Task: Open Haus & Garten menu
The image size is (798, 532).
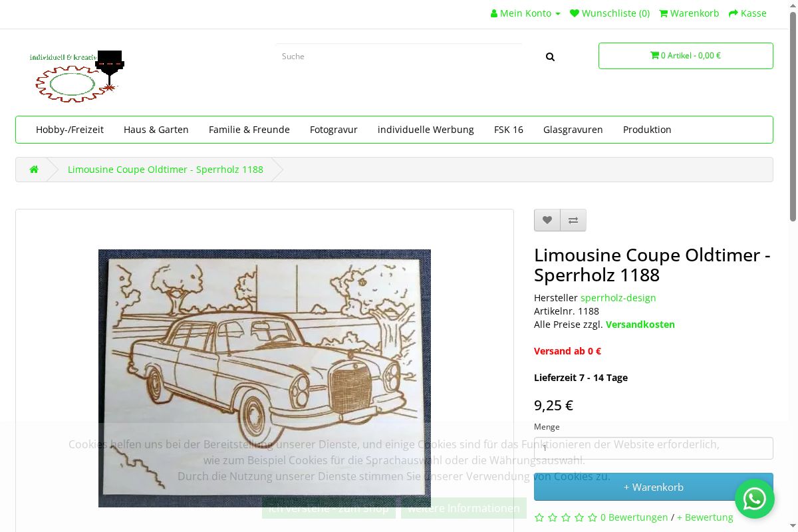Action: (x=156, y=130)
